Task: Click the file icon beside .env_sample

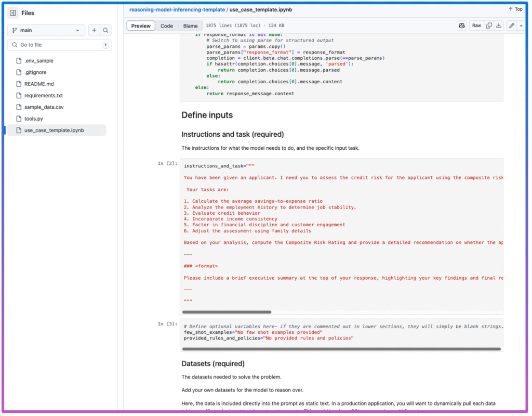Action: pos(19,61)
